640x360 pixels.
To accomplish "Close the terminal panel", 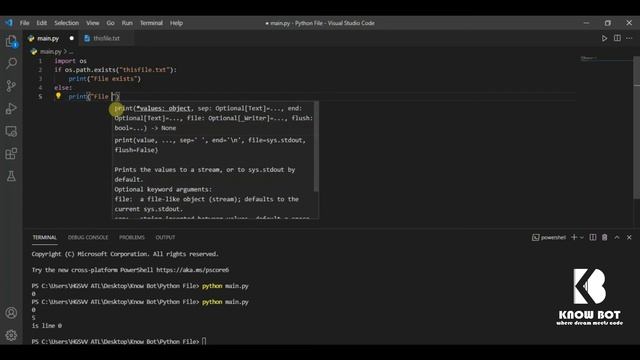I will [x=629, y=237].
